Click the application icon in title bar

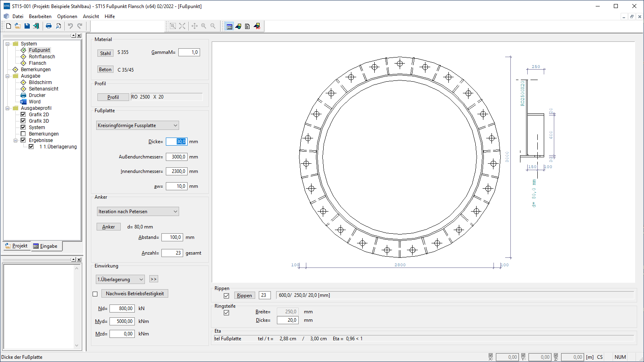pyautogui.click(x=6, y=6)
